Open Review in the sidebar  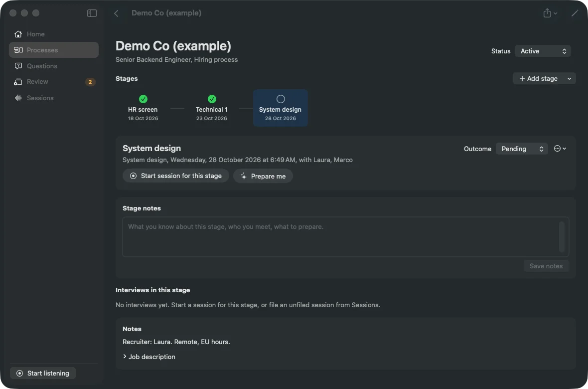click(x=54, y=81)
